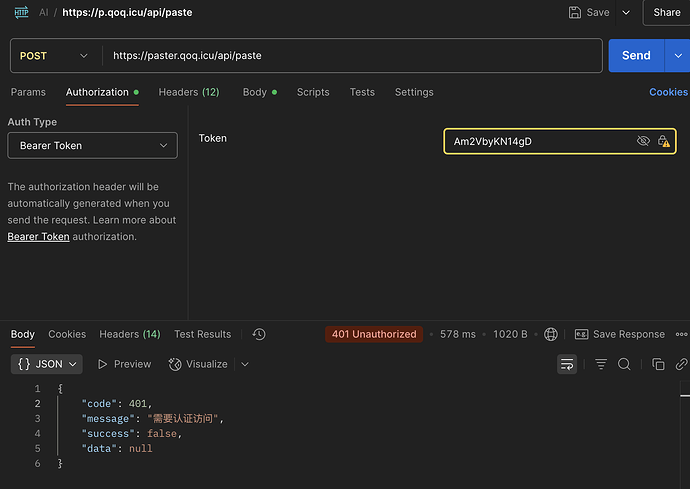Screen dimensions: 690x489
Task: Click the lock warning icon in token field
Action: 663,141
